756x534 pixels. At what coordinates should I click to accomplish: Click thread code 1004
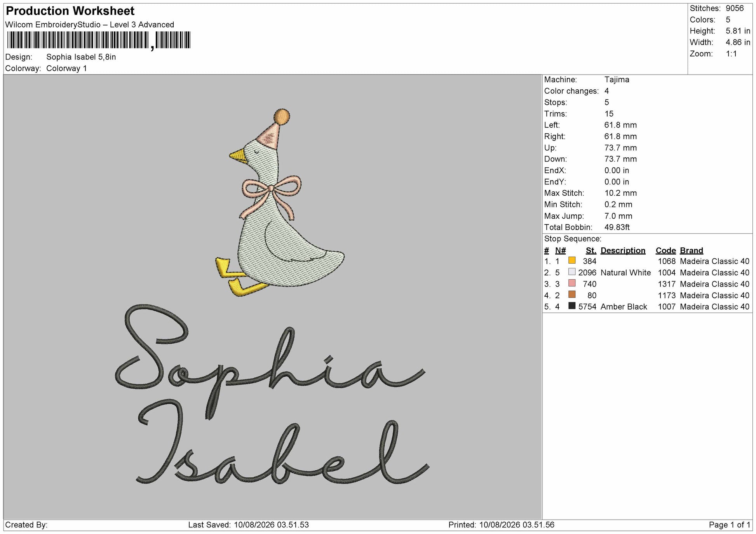pos(667,273)
